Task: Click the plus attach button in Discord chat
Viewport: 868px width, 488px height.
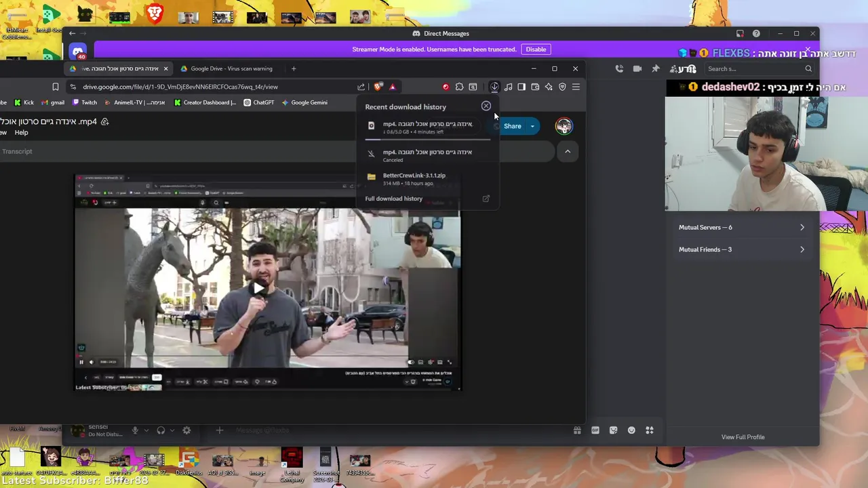Action: click(219, 430)
